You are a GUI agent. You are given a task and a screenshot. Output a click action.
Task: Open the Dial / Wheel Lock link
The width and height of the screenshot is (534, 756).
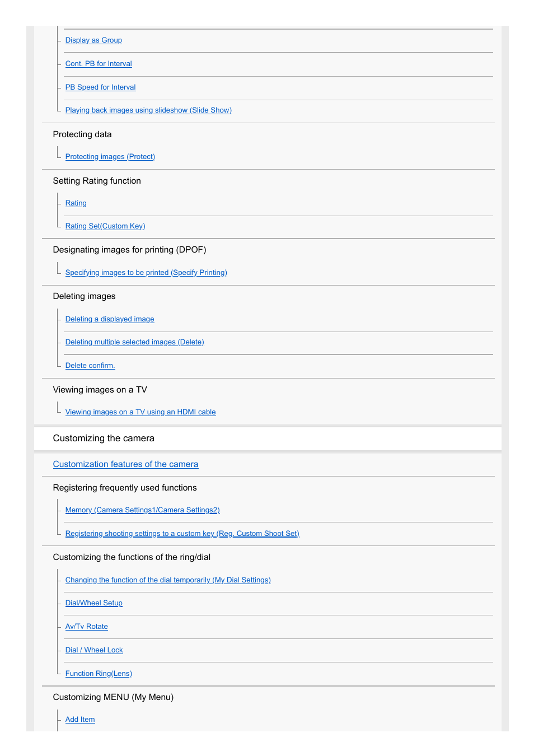[x=94, y=650]
